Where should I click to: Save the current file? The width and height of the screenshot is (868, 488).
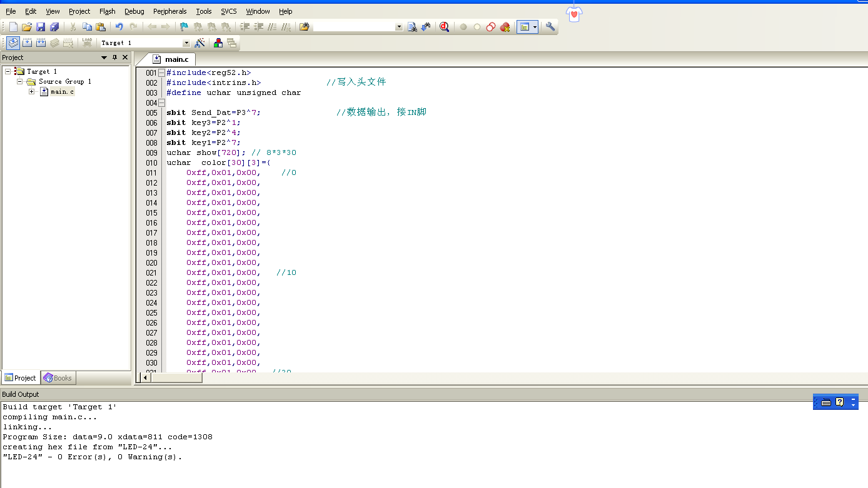tap(41, 27)
